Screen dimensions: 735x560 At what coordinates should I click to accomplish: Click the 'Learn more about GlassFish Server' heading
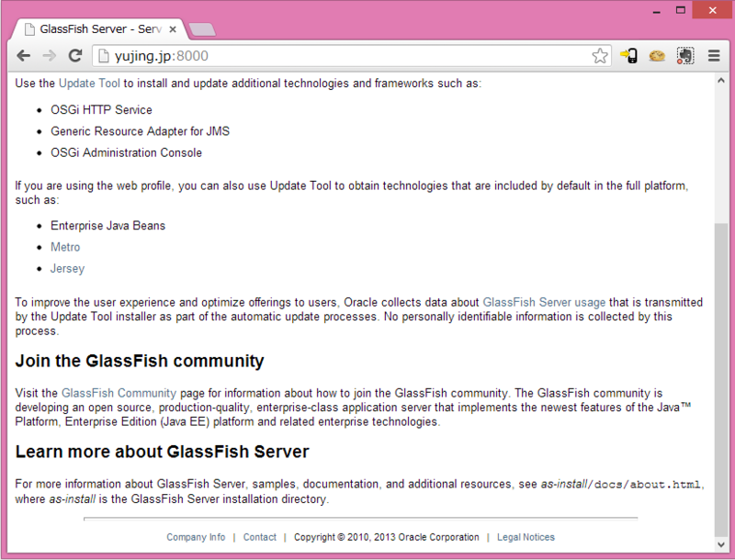(163, 452)
